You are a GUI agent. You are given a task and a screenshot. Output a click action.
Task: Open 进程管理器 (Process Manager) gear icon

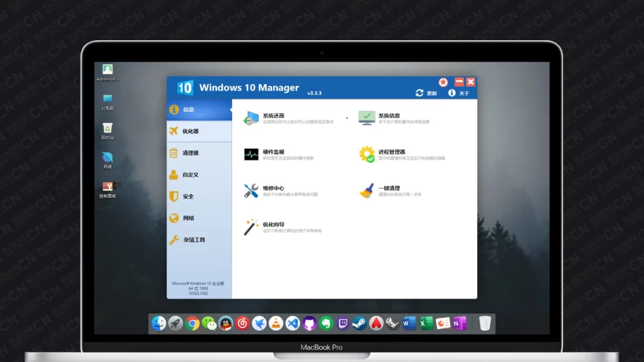click(367, 154)
